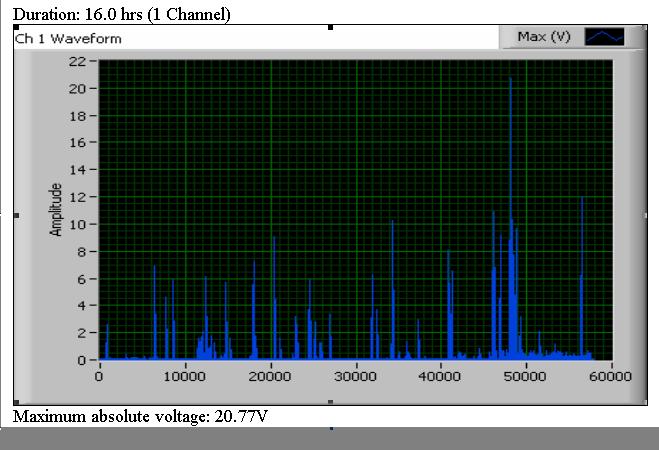The width and height of the screenshot is (659, 450).
Task: Click the 14 y-axis scale value
Action: [x=77, y=170]
